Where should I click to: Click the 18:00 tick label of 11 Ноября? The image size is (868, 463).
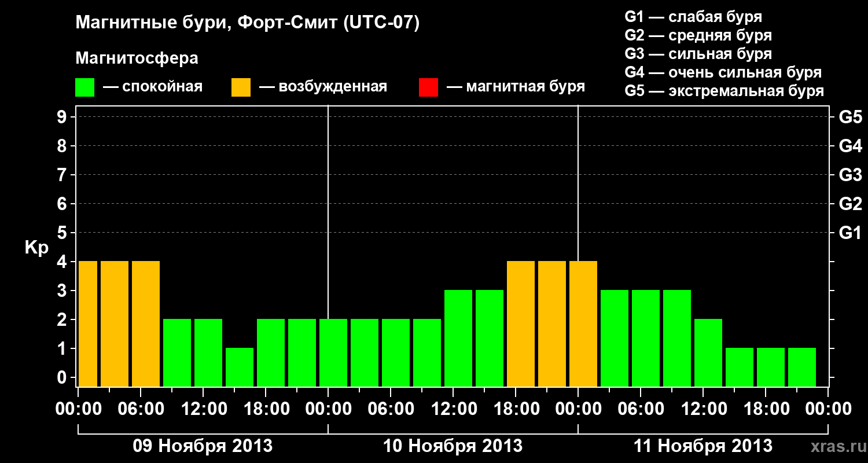[766, 409]
